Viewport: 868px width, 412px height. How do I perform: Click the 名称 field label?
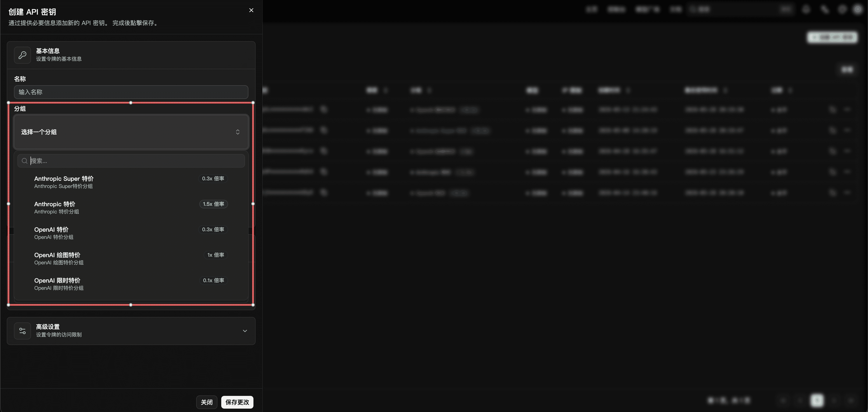20,79
